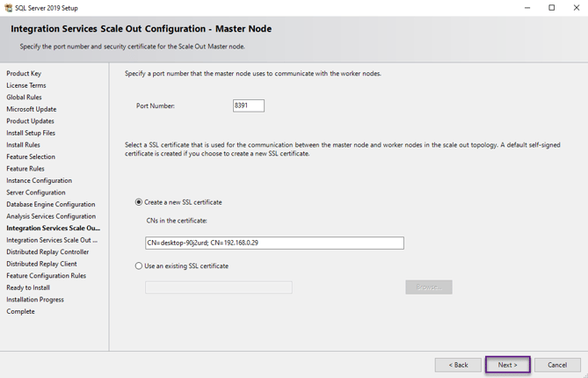The image size is (588, 378).
Task: Click the SQL Server setup title bar icon
Action: [8, 8]
